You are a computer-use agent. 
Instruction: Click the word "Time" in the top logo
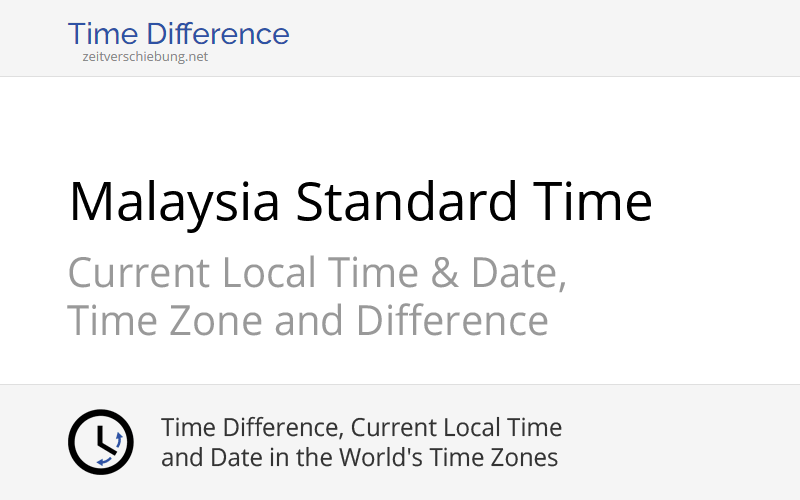point(100,34)
